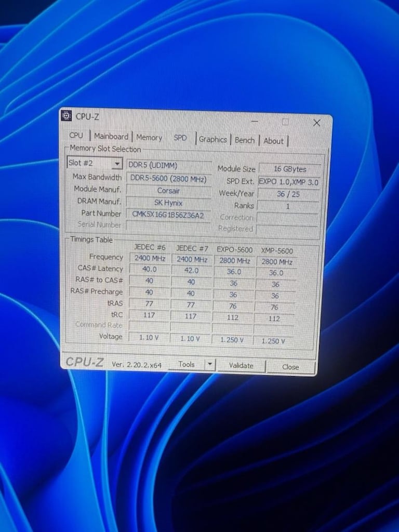Switch to the CPU tab
This screenshot has width=399, height=532.
(x=76, y=135)
